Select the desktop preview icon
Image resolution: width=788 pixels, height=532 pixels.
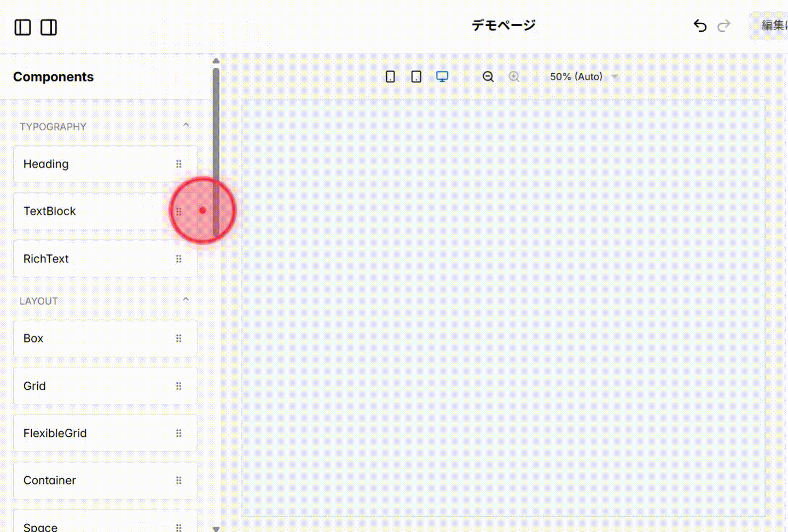pos(442,77)
